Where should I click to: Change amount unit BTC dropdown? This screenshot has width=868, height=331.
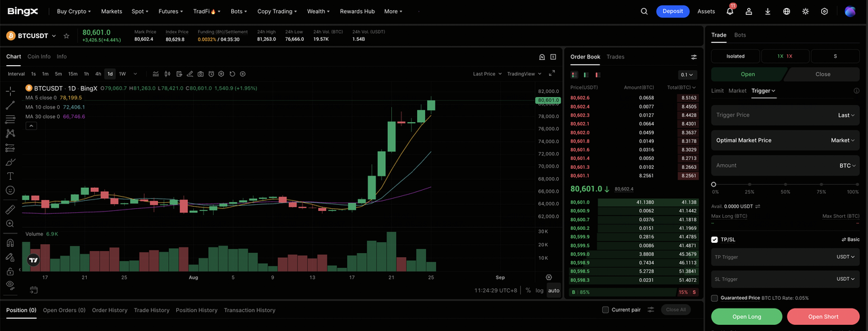click(848, 165)
